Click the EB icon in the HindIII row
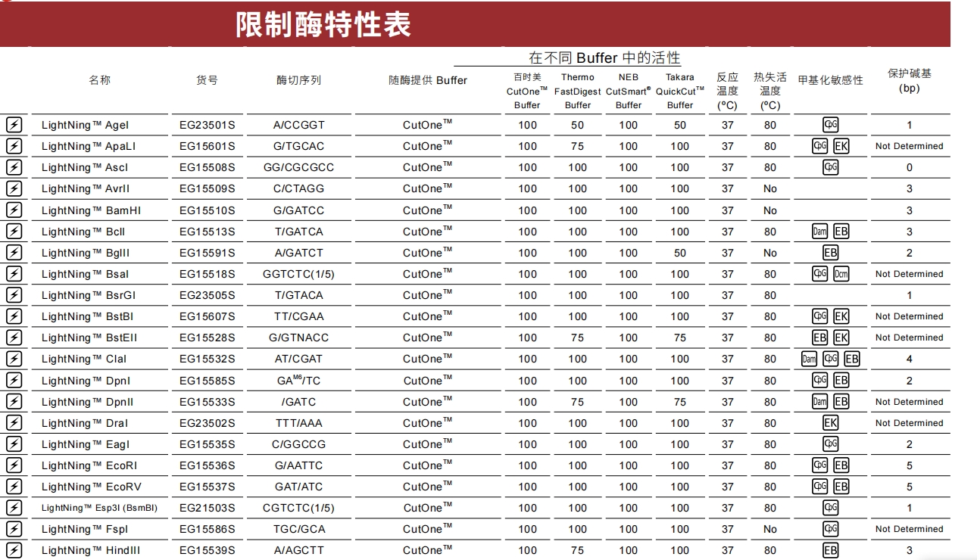Image resolution: width=977 pixels, height=560 pixels. [x=831, y=550]
